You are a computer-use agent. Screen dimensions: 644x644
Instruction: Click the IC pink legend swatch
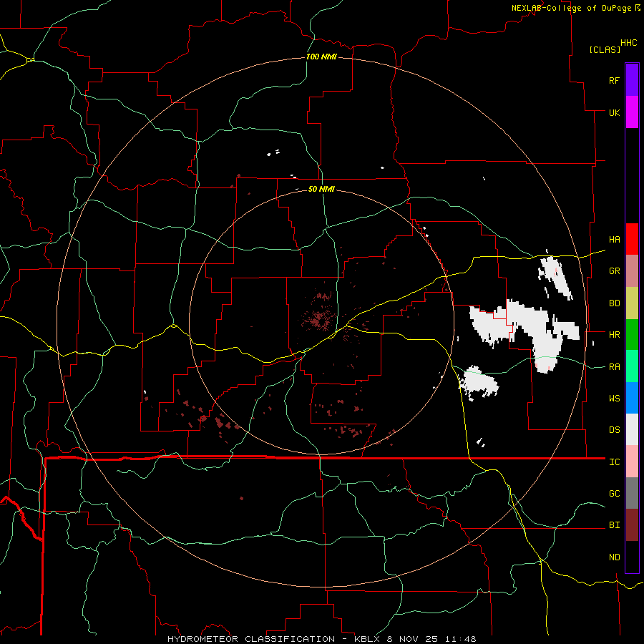[632, 462]
